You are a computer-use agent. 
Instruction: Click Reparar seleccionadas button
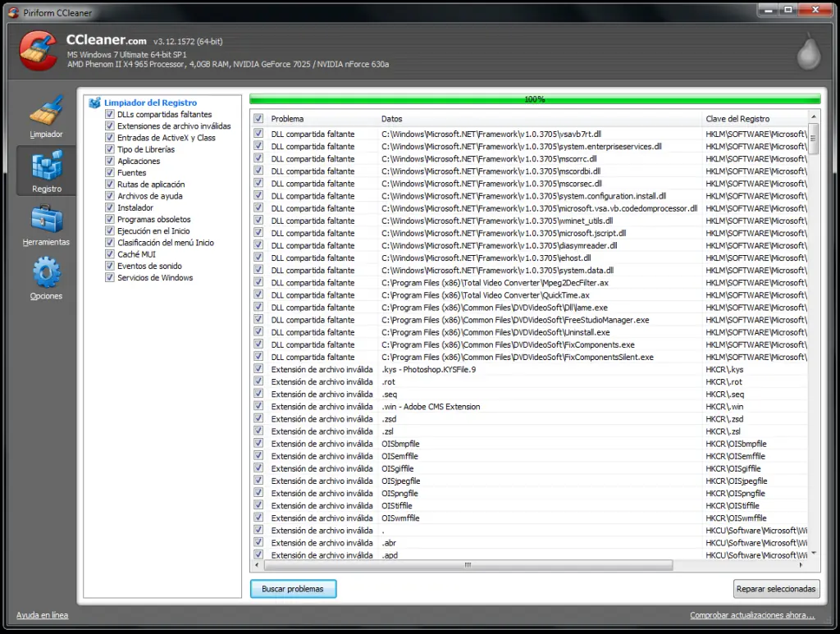click(776, 589)
